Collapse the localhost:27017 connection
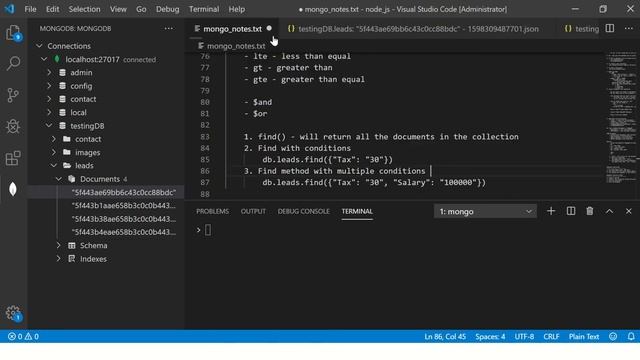 point(44,59)
